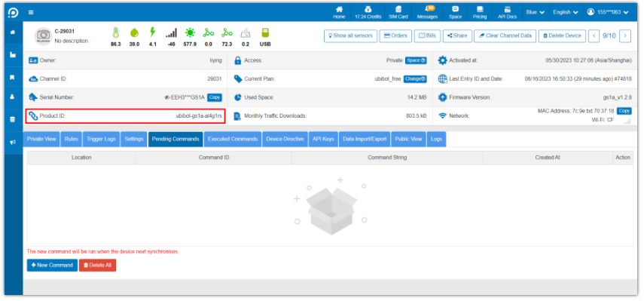
Task: Click the signal strength icon -46
Action: pos(171,32)
